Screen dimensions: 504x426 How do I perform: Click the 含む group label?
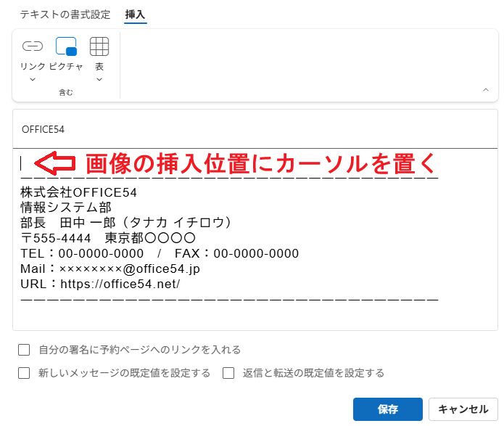click(66, 93)
